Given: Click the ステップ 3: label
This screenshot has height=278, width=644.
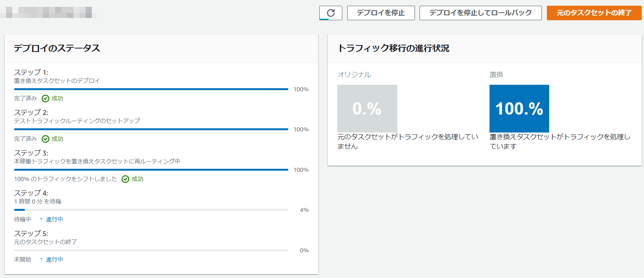Looking at the screenshot, I should 31,153.
